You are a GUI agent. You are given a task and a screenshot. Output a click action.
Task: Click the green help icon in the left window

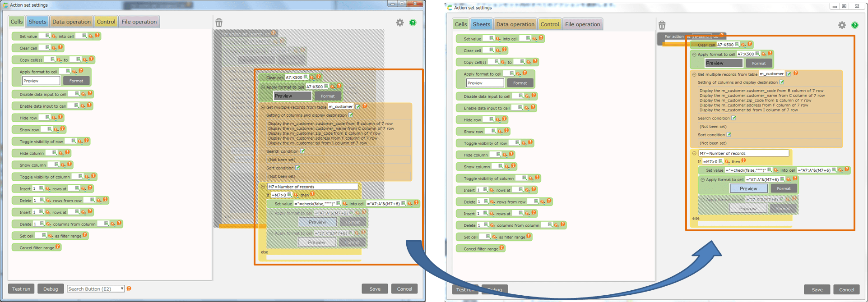click(413, 23)
